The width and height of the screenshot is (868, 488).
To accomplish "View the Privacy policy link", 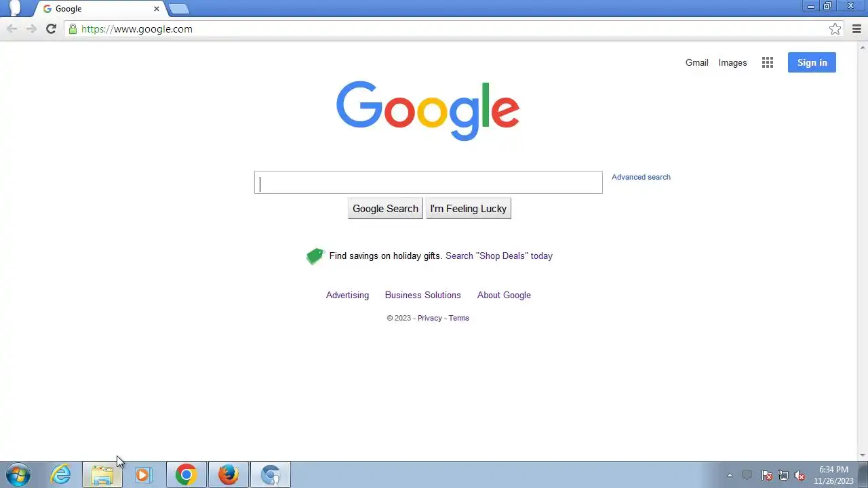I will coord(430,318).
